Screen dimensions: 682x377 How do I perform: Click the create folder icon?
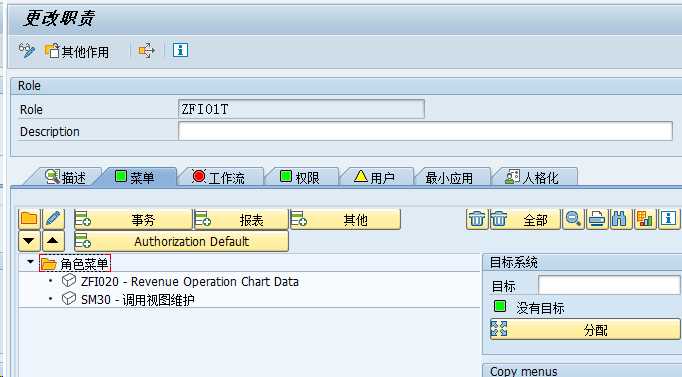[x=29, y=219]
